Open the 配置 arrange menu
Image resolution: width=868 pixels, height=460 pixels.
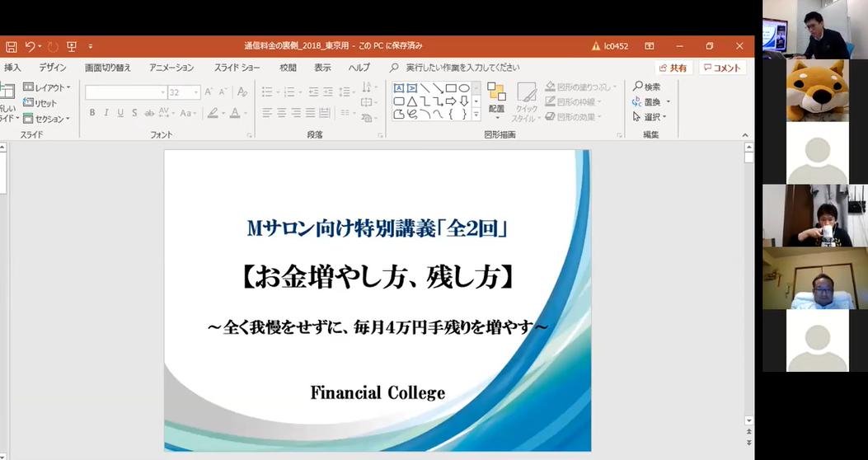tap(496, 101)
